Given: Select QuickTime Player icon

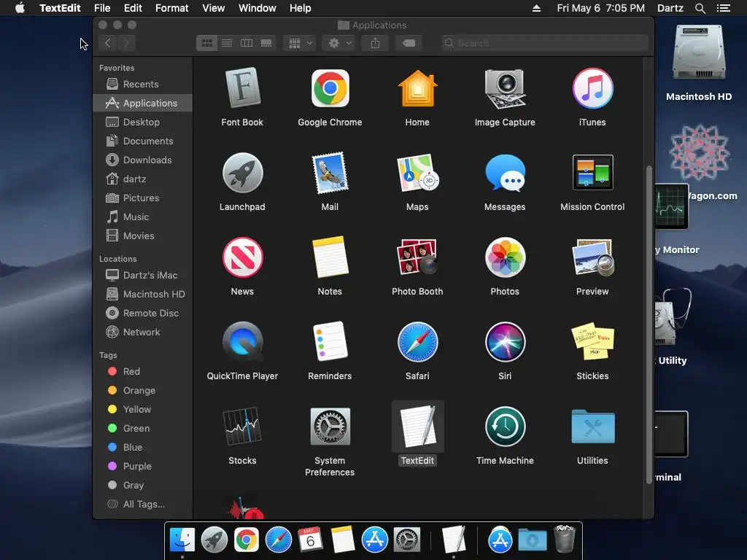Looking at the screenshot, I should tap(242, 342).
